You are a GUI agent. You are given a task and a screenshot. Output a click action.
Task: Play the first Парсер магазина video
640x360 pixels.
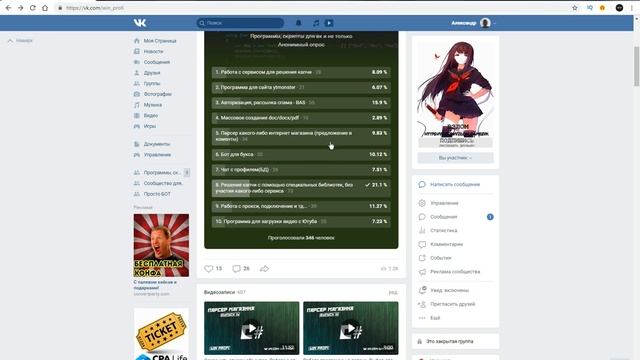251,328
